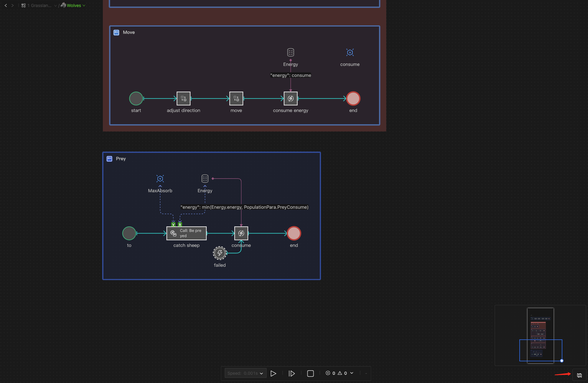Click the Prey panel title
The width and height of the screenshot is (588, 383).
[120, 159]
